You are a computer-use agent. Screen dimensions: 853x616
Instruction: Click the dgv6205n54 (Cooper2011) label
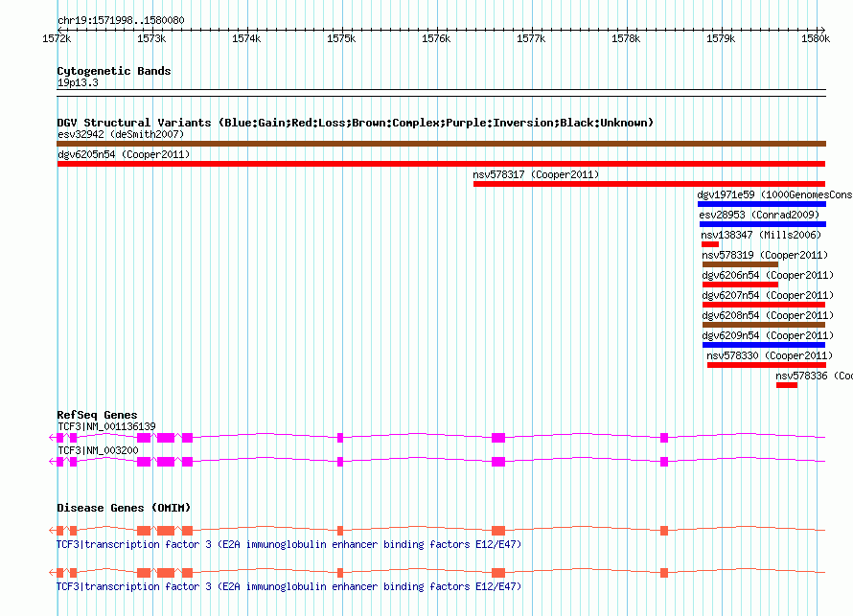coord(124,154)
